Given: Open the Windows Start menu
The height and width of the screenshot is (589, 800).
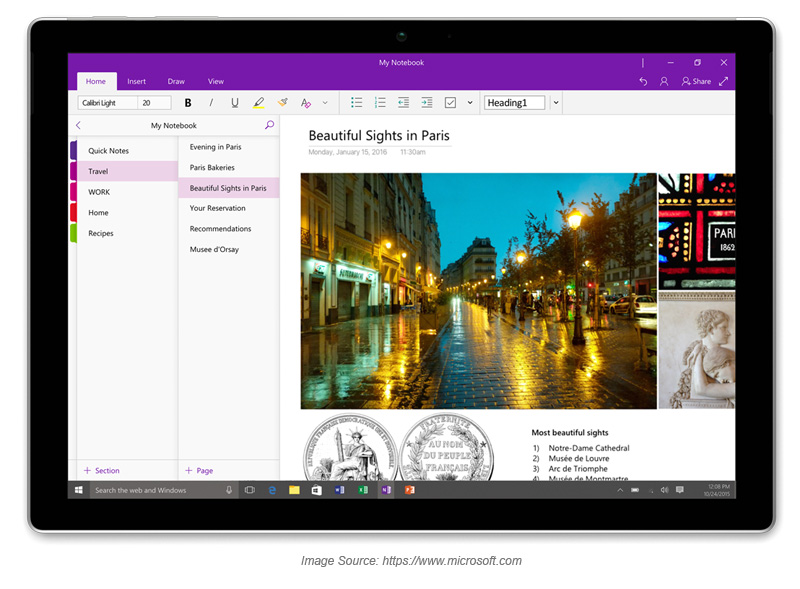Looking at the screenshot, I should 79,490.
